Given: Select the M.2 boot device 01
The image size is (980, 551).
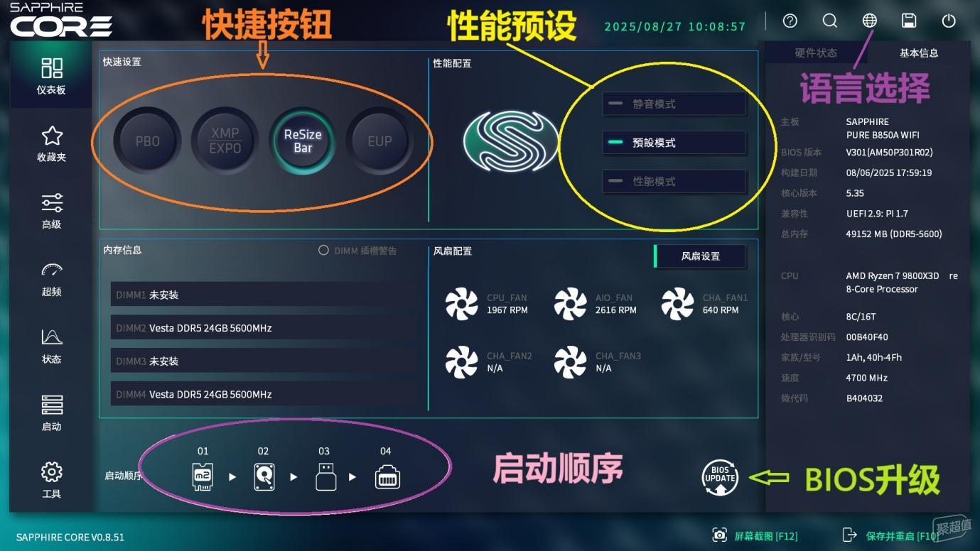Looking at the screenshot, I should [203, 477].
